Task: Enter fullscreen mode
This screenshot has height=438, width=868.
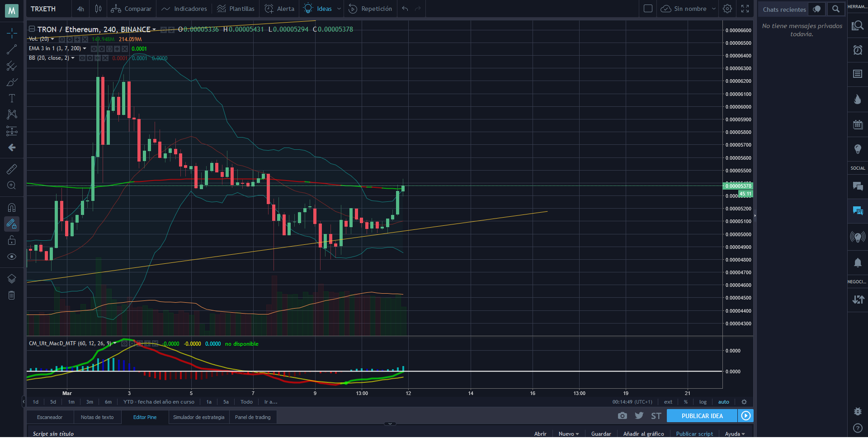Action: (x=745, y=9)
